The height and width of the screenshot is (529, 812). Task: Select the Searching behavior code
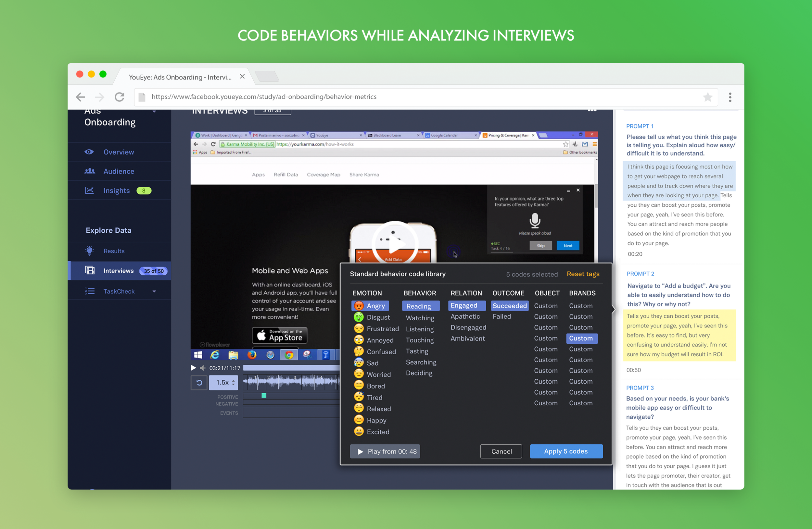[421, 362]
